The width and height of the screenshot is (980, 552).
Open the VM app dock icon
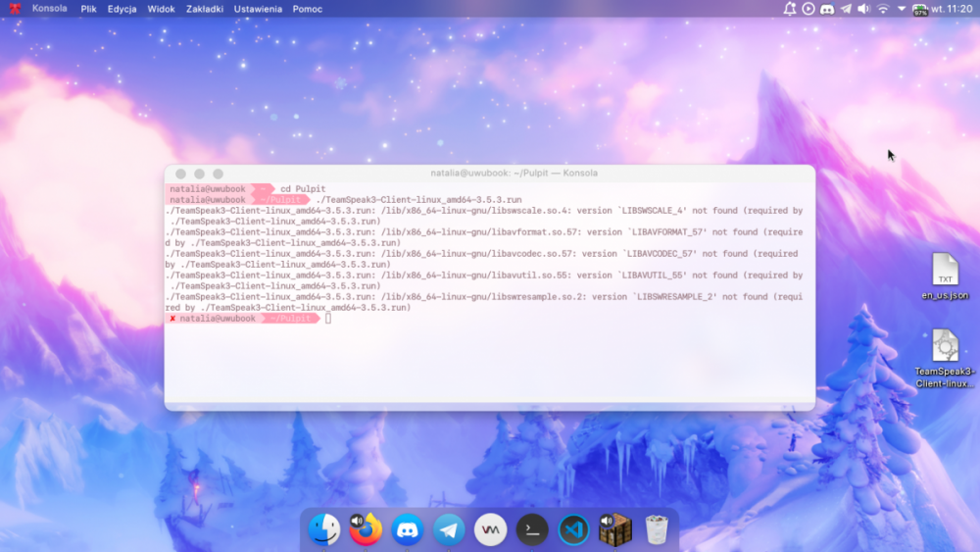(x=490, y=529)
